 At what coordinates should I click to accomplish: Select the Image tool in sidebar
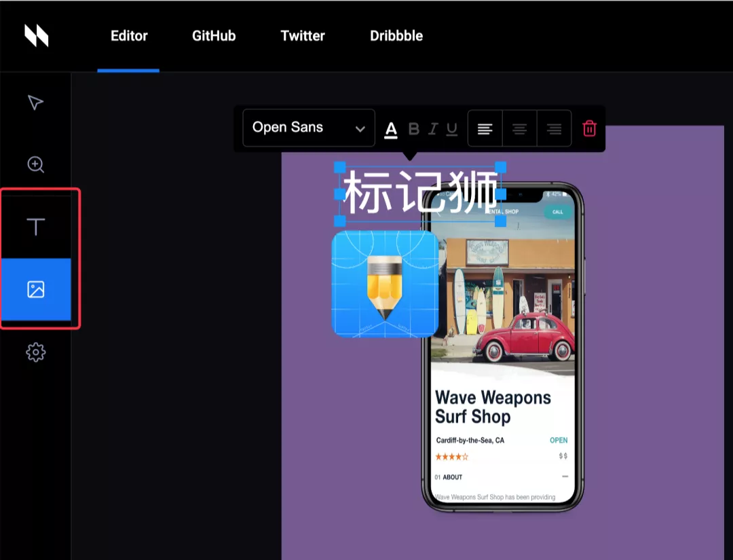[x=35, y=290]
